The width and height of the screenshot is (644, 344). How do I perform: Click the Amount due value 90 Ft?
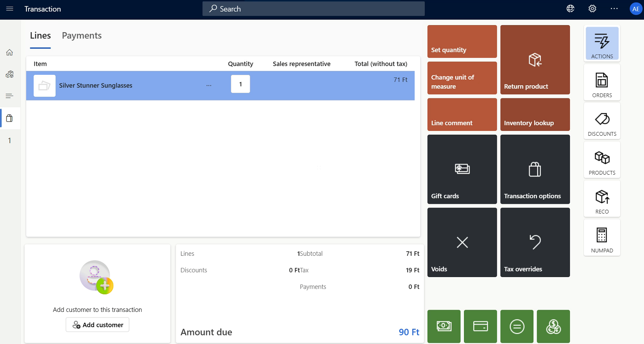pos(409,332)
